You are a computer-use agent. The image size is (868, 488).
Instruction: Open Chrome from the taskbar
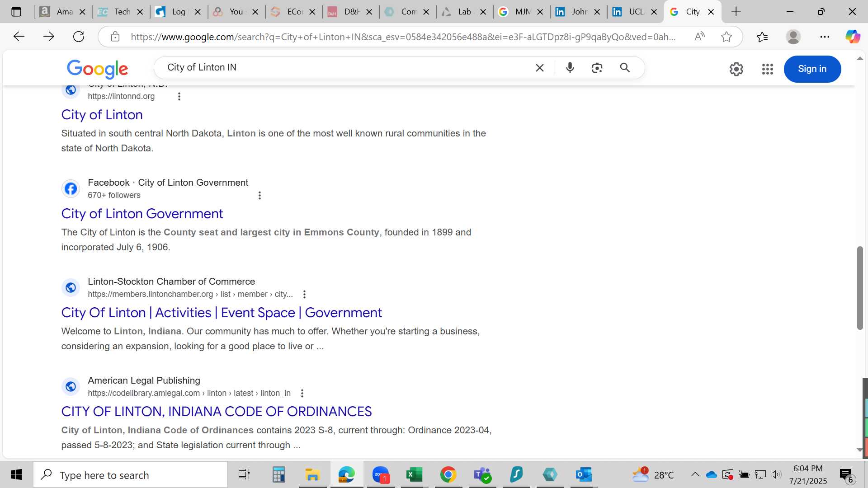[x=448, y=475]
